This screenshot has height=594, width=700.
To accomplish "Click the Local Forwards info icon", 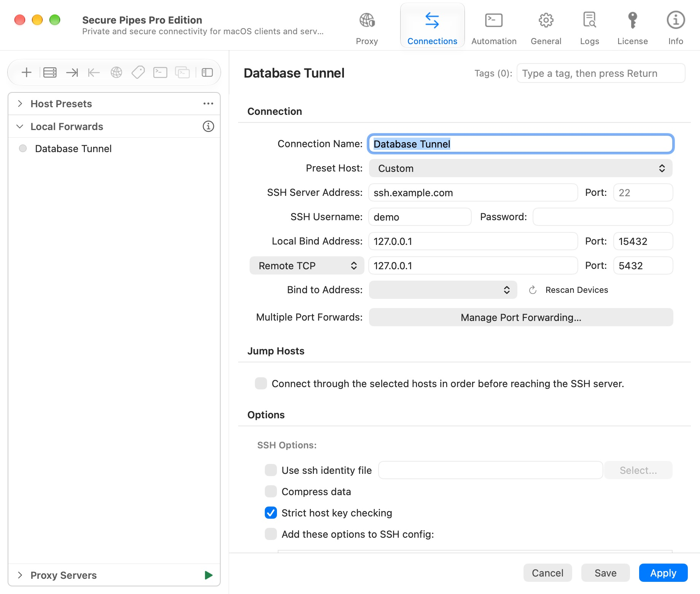I will point(208,126).
